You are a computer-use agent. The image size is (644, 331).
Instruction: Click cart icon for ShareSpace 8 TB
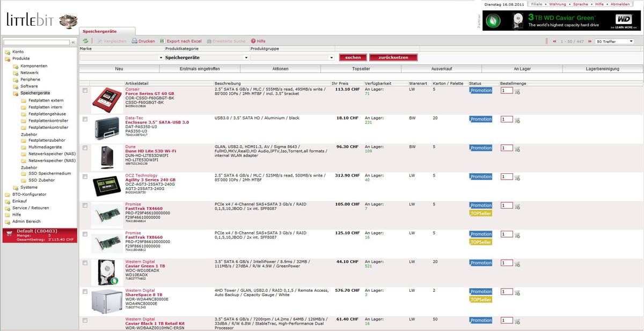(x=517, y=292)
